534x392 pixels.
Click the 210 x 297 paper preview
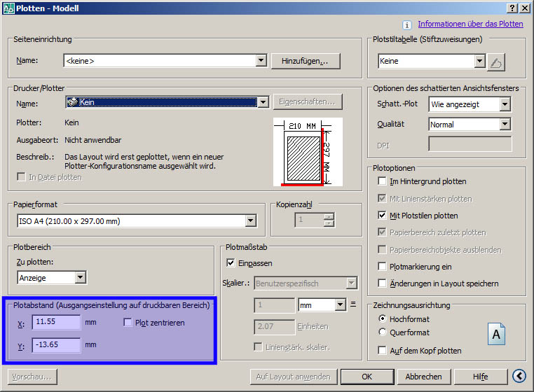(x=308, y=152)
